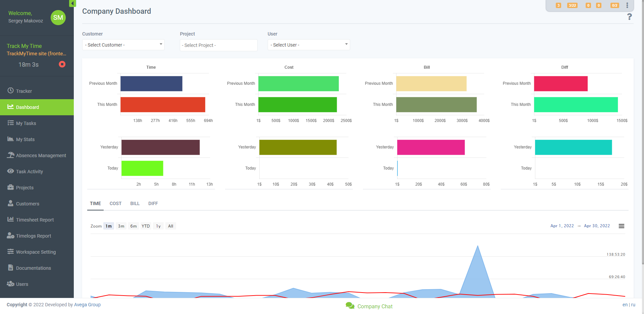Expand the Select Customer dropdown
This screenshot has height=314, width=644.
click(x=123, y=45)
